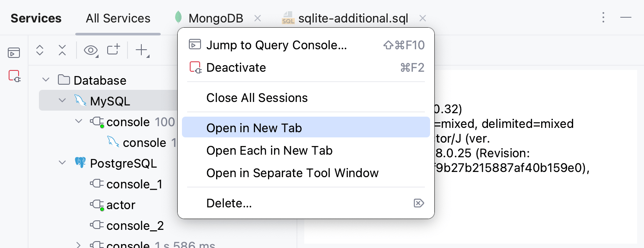Close the MongoDB tab
Image resolution: width=644 pixels, height=248 pixels.
258,18
